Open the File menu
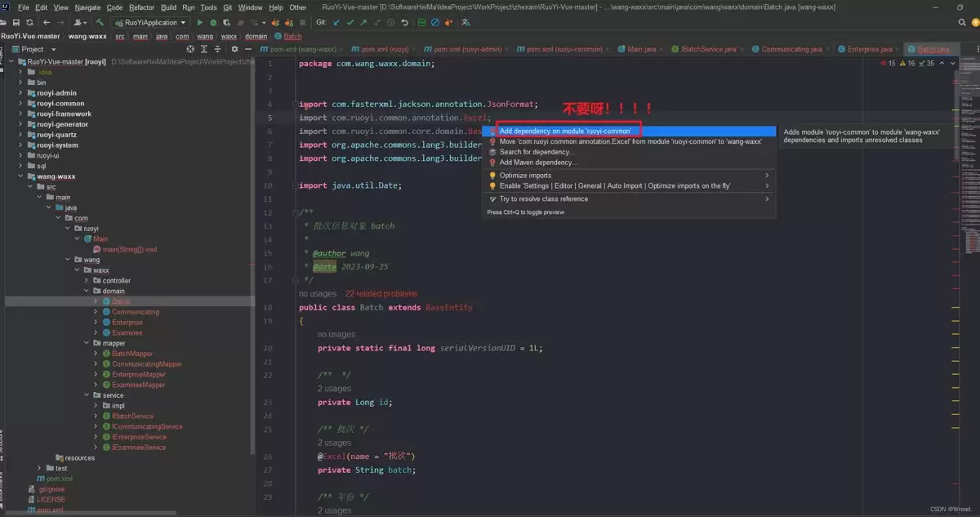Viewport: 980px width, 517px height. point(24,7)
